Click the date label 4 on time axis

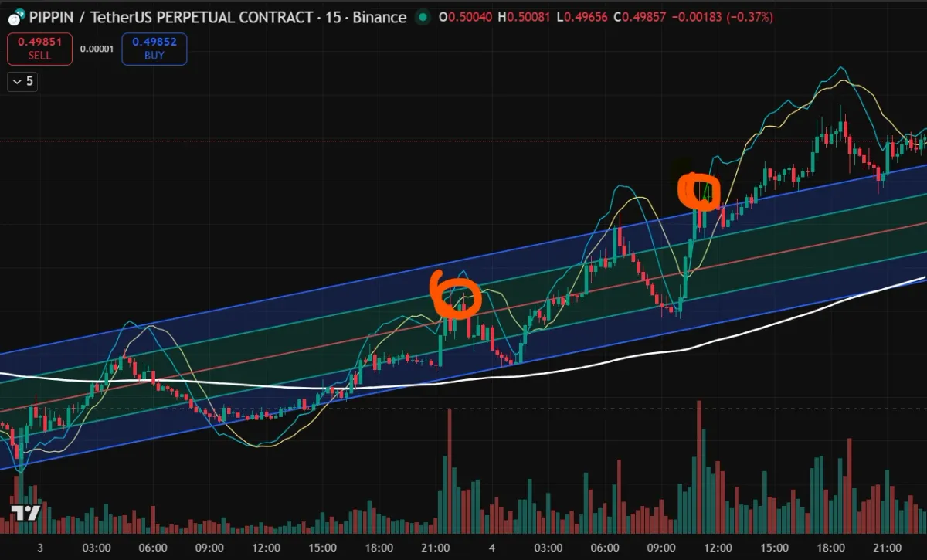[491, 548]
